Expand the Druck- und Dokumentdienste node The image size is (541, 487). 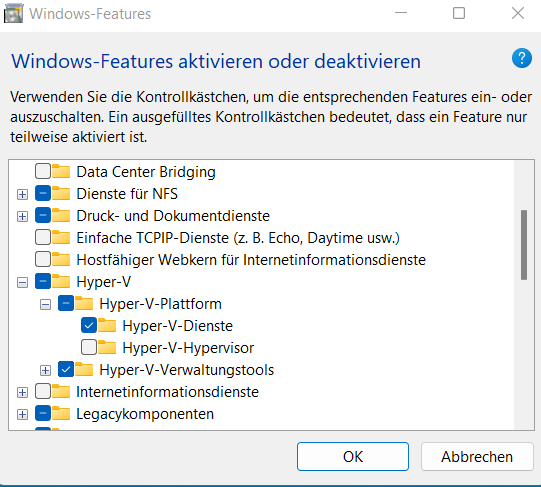[x=22, y=216]
